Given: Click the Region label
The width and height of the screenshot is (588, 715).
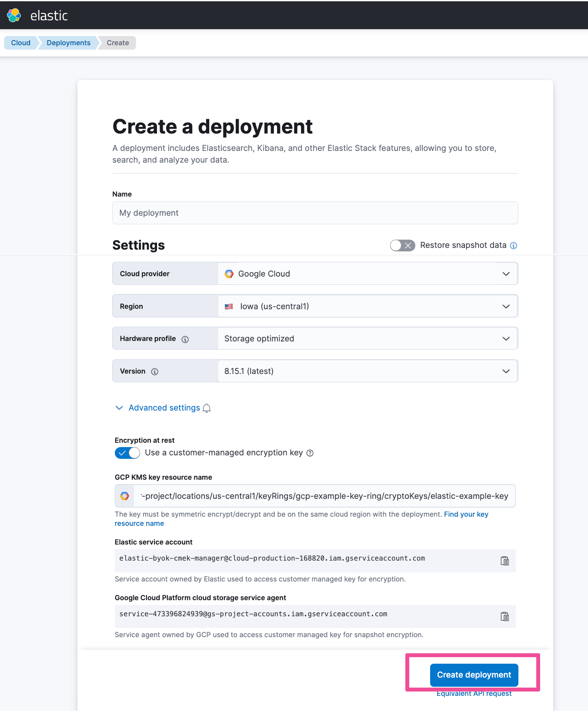Looking at the screenshot, I should (x=131, y=307).
